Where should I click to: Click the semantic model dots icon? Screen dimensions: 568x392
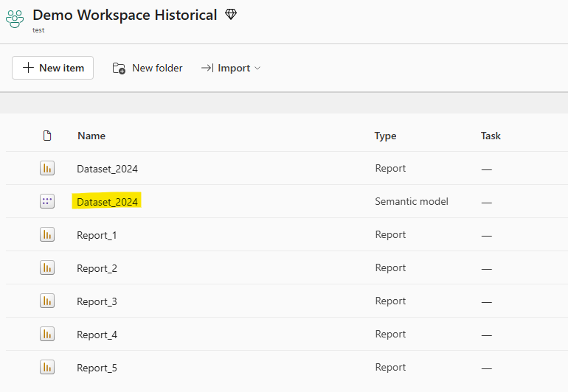pyautogui.click(x=47, y=201)
